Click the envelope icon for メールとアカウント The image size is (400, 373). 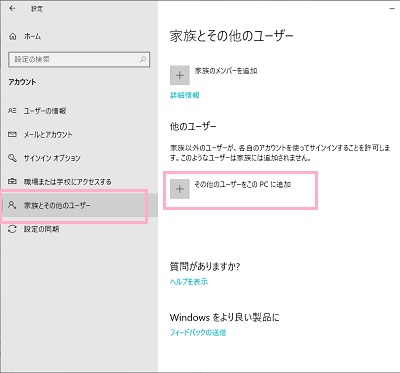(12, 135)
